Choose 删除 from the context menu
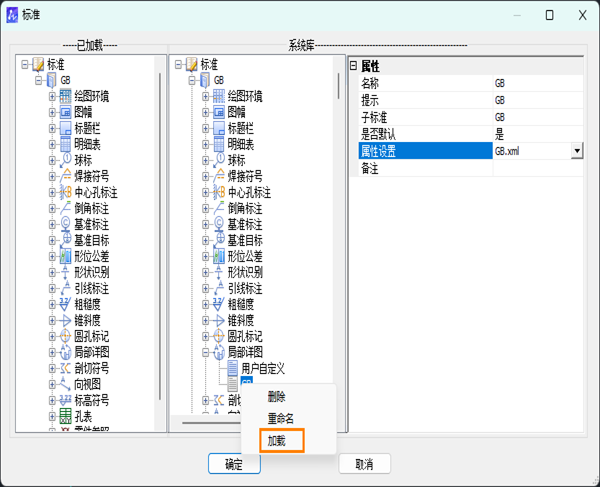Viewport: 600px width, 487px height. (x=276, y=397)
